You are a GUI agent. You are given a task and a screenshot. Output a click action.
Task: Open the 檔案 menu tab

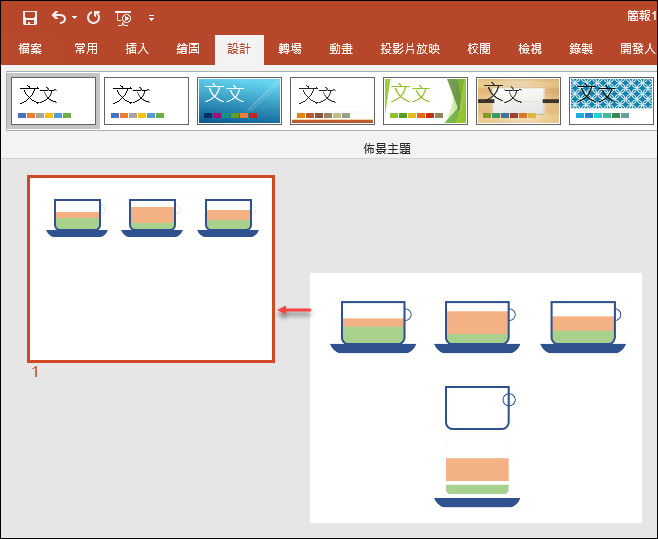pyautogui.click(x=30, y=49)
